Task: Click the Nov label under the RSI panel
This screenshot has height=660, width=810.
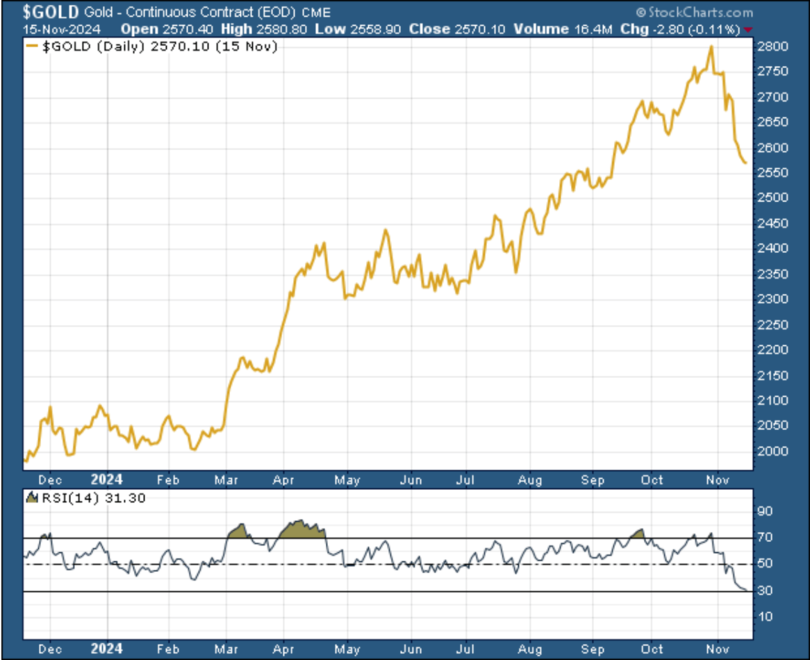Action: [x=717, y=649]
